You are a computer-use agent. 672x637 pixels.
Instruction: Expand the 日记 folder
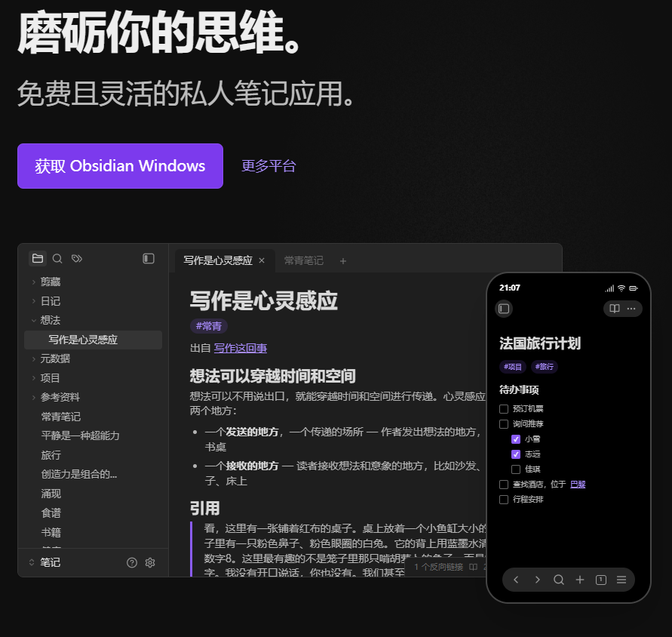pos(33,301)
